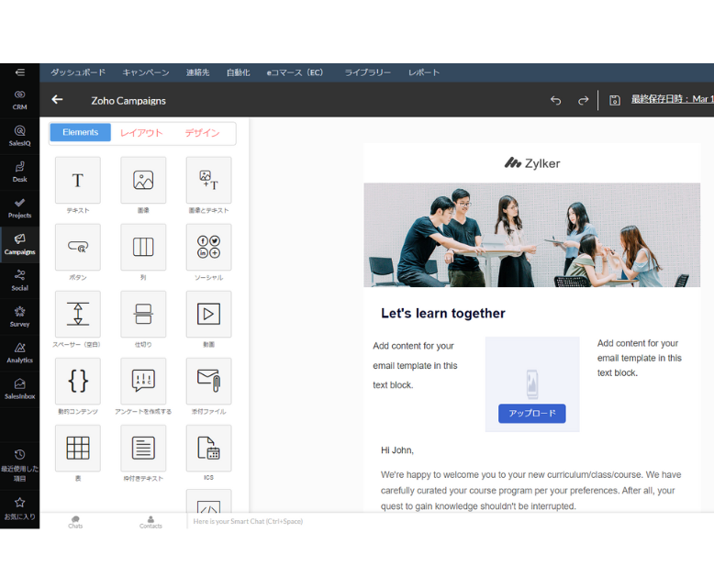Insert the Video element block
This screenshot has height=588, width=714.
(208, 315)
